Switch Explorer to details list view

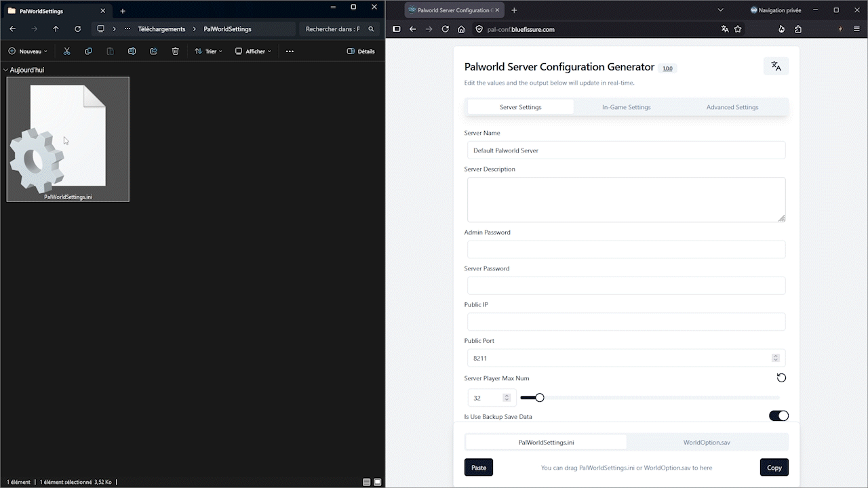(x=366, y=482)
